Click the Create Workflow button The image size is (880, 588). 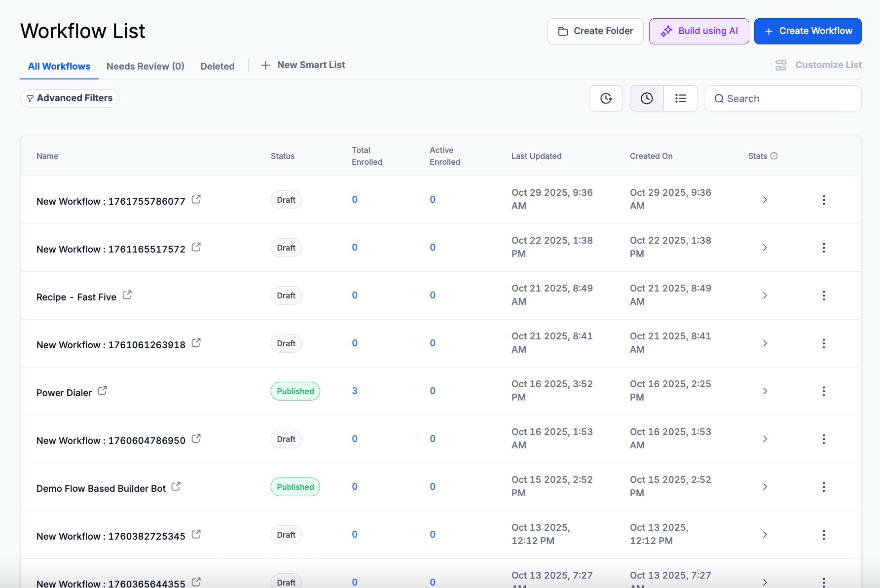807,31
